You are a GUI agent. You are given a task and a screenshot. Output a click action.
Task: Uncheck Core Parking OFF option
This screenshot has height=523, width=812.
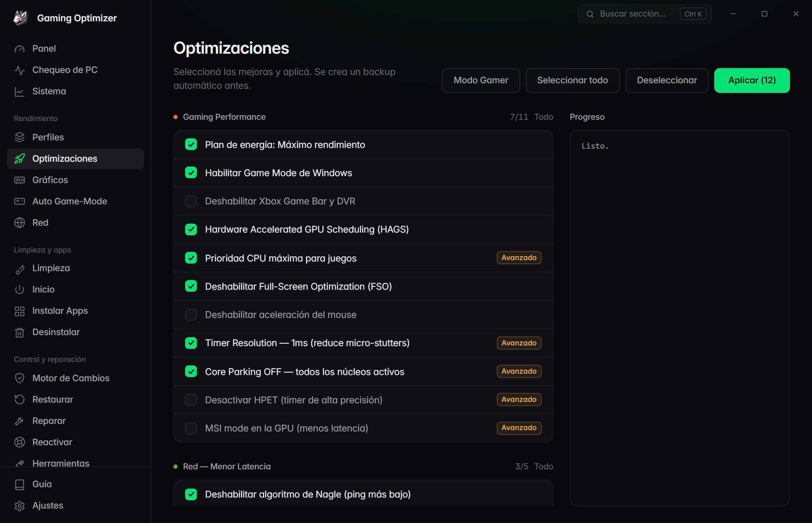[191, 372]
